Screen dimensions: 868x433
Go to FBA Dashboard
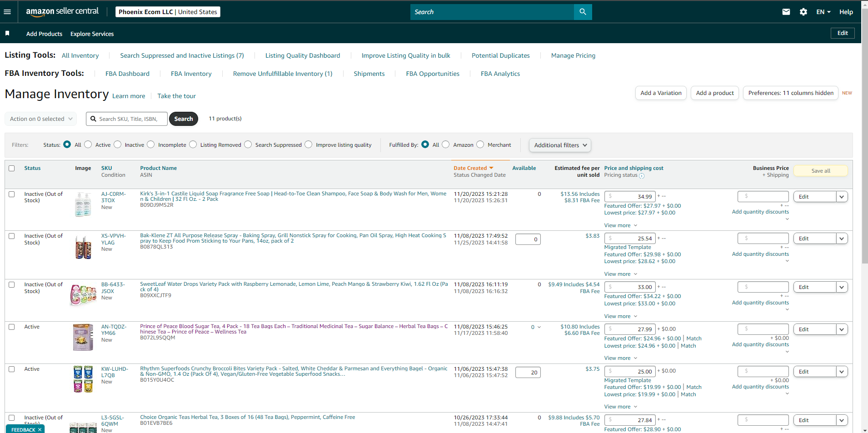click(x=127, y=74)
